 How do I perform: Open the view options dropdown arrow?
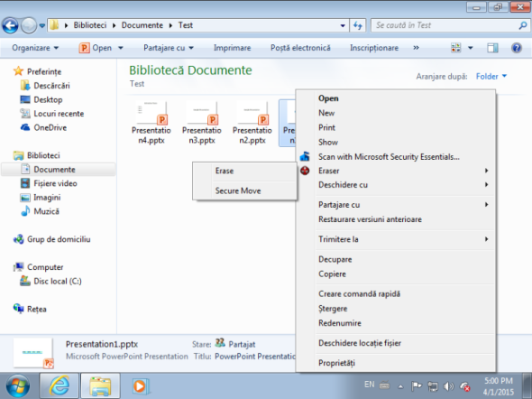(x=471, y=48)
